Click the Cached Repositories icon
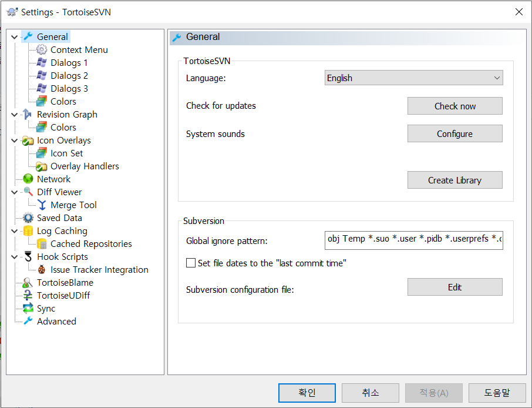The image size is (532, 408). [x=41, y=243]
